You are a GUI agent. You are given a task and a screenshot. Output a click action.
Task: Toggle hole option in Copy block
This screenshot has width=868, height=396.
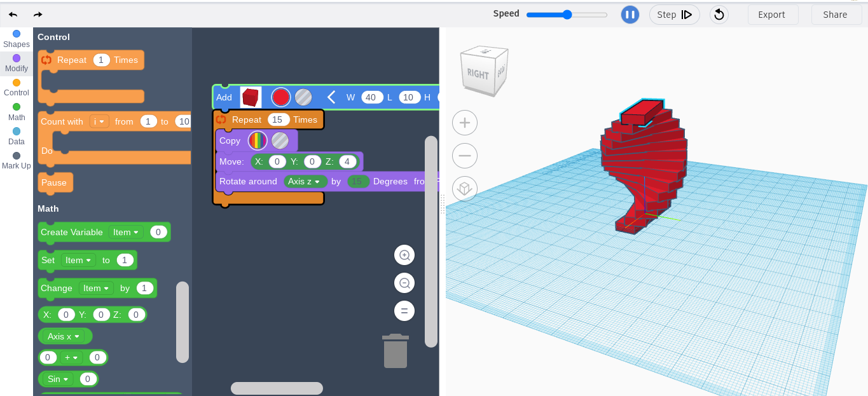pyautogui.click(x=280, y=140)
